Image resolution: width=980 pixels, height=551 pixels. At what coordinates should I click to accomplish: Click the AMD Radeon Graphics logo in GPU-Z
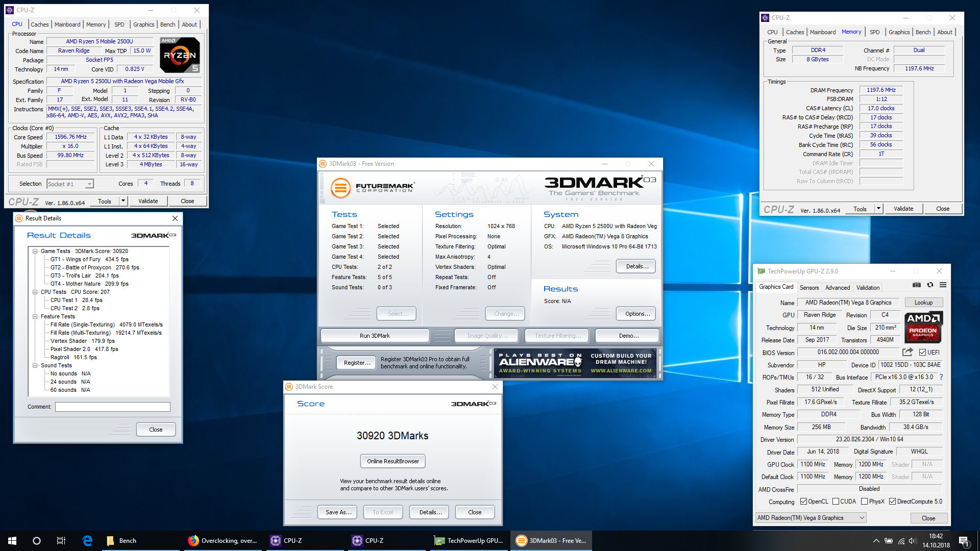coord(923,327)
